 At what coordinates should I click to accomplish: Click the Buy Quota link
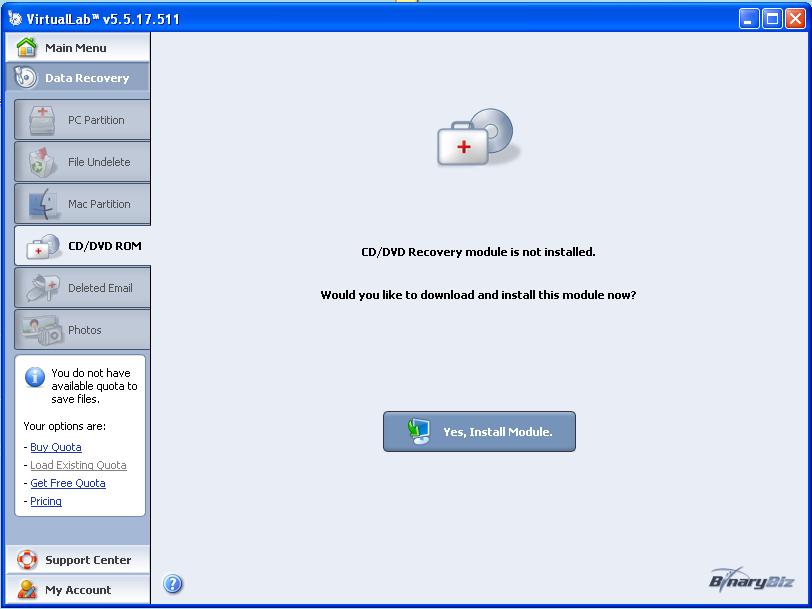[x=56, y=447]
